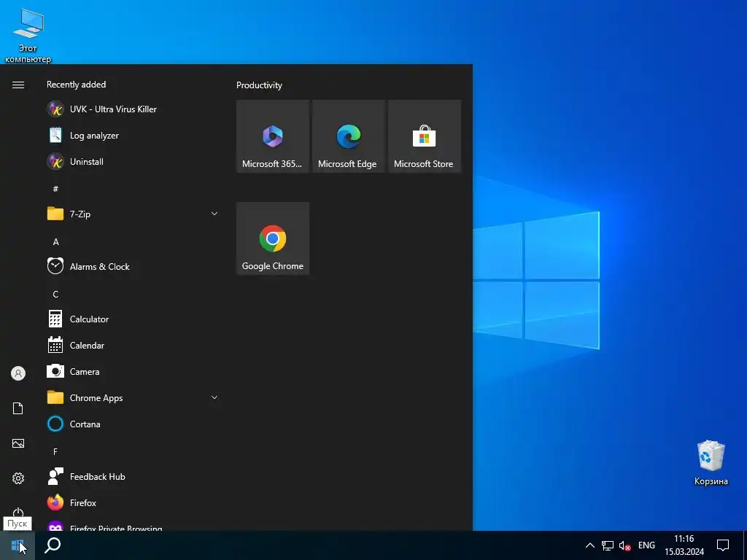
Task: Open the network icon in the system tray
Action: [x=608, y=545]
